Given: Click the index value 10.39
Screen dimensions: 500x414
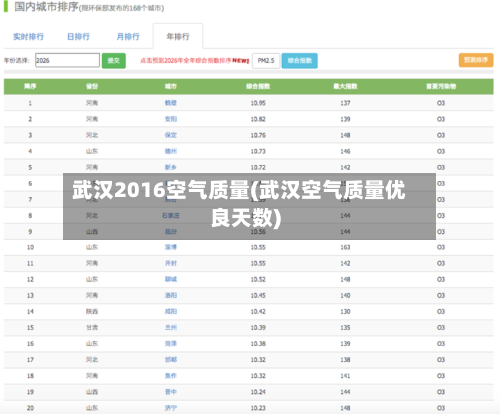Looking at the screenshot, I should (258, 328).
